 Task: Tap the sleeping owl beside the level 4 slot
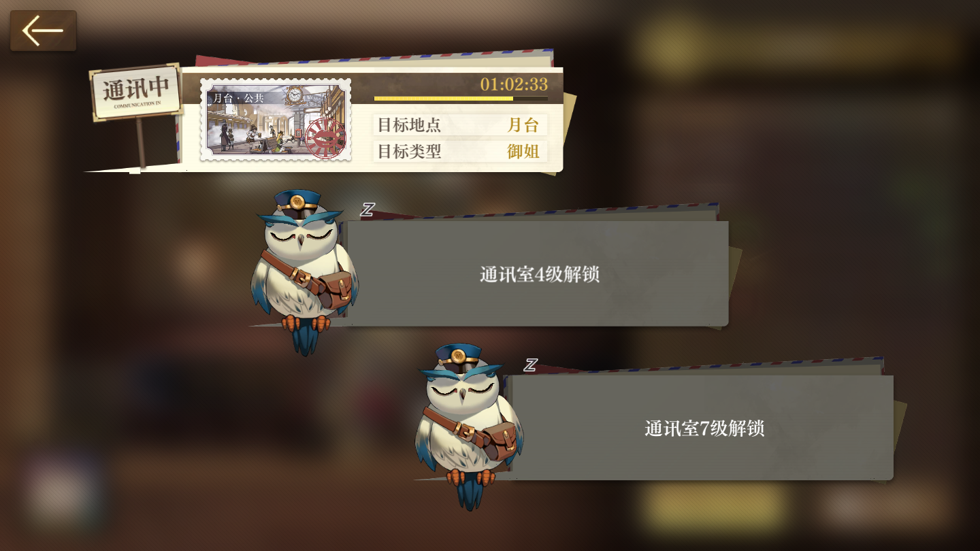pos(304,270)
